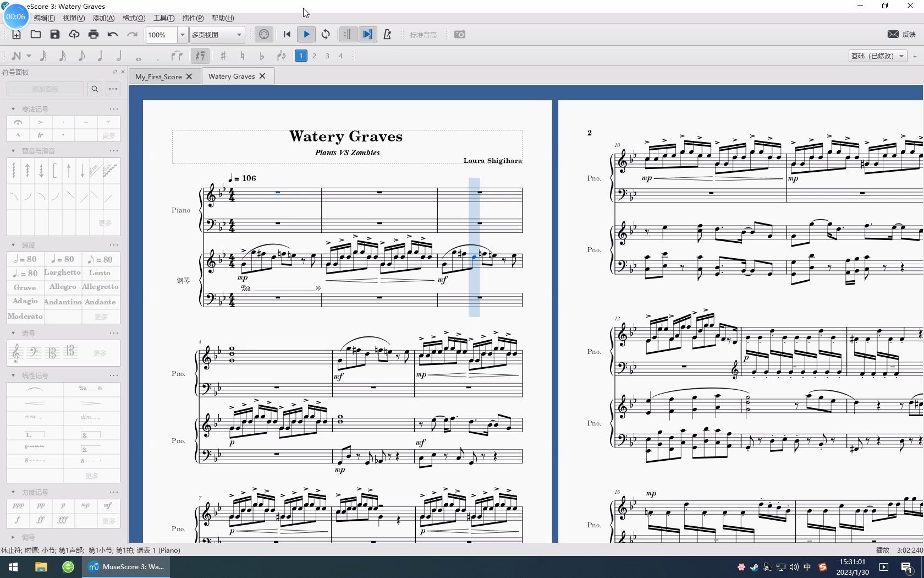Collapse the 琶音与滑音 palette section

coord(13,150)
